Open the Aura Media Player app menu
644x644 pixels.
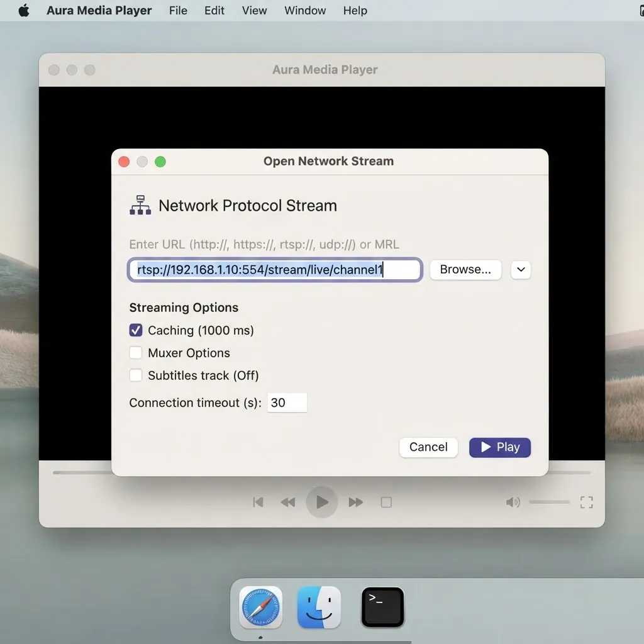(x=99, y=10)
